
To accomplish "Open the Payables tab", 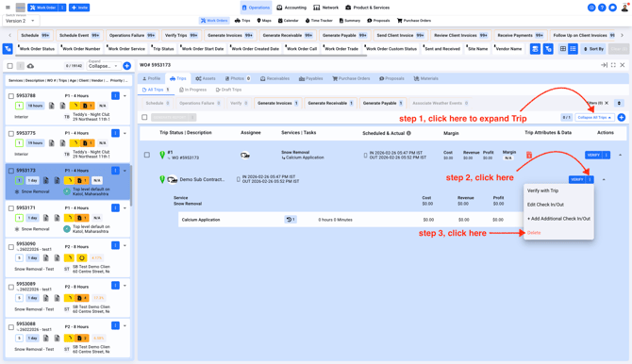I will pyautogui.click(x=310, y=78).
